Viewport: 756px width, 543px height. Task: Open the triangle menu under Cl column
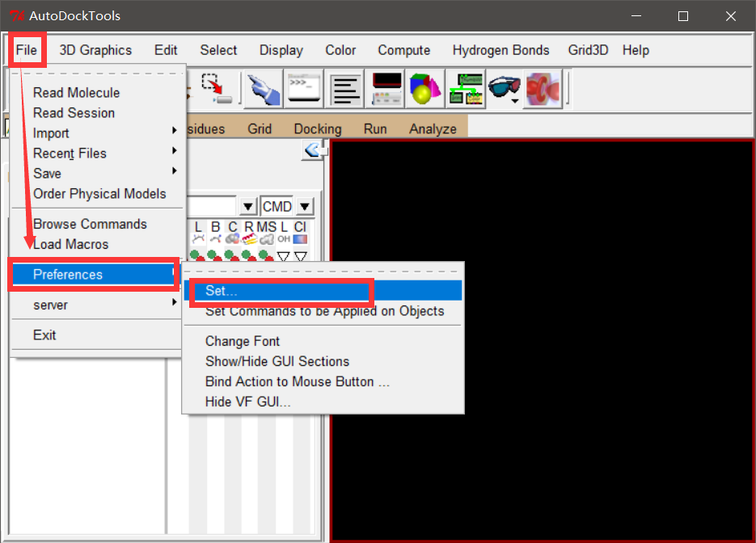point(301,256)
